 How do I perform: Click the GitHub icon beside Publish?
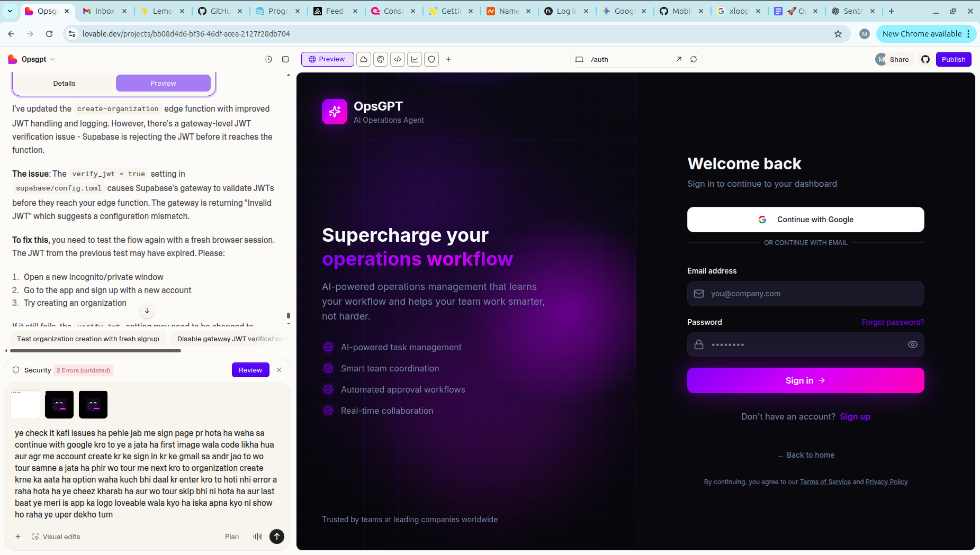[x=925, y=59]
